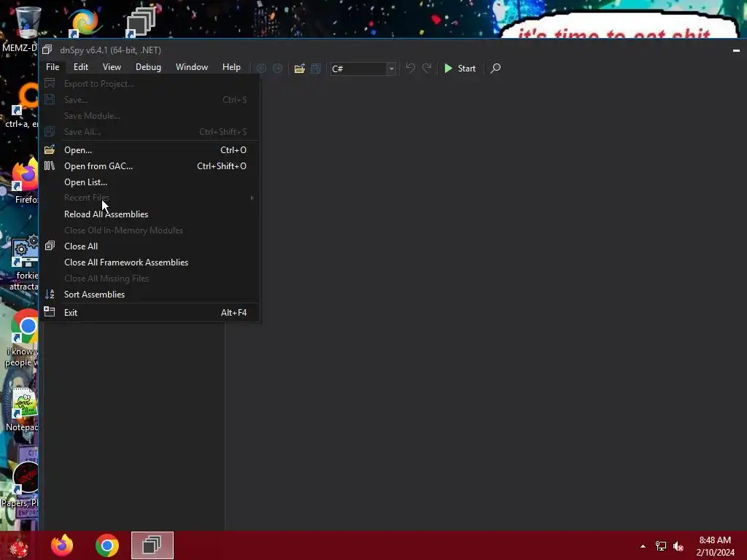The image size is (747, 560).
Task: Click the File menu
Action: coord(53,67)
